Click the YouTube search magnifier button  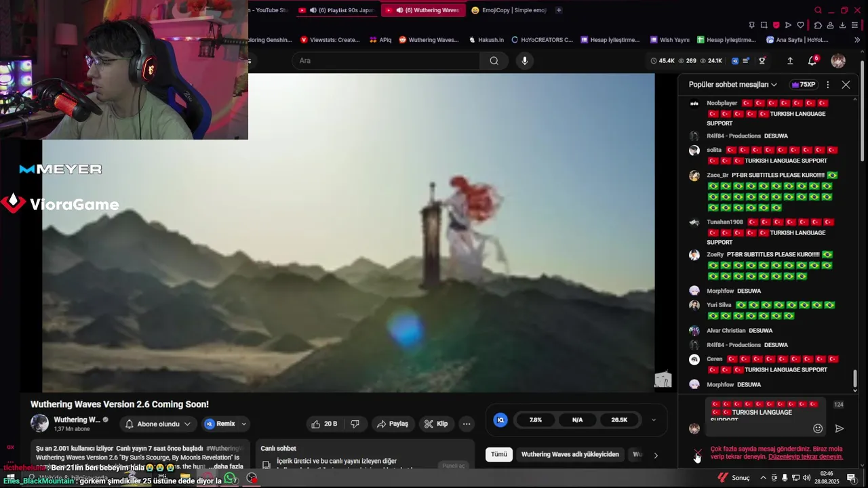pyautogui.click(x=494, y=60)
